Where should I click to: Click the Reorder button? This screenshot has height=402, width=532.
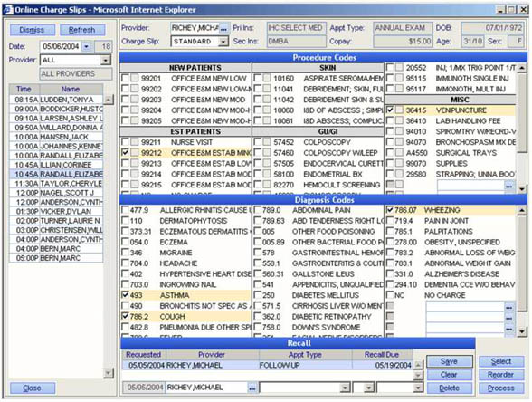pyautogui.click(x=501, y=375)
